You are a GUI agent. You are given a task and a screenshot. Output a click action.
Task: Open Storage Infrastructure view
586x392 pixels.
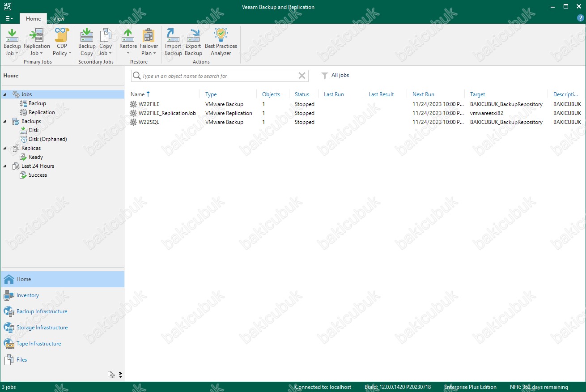[62, 328]
